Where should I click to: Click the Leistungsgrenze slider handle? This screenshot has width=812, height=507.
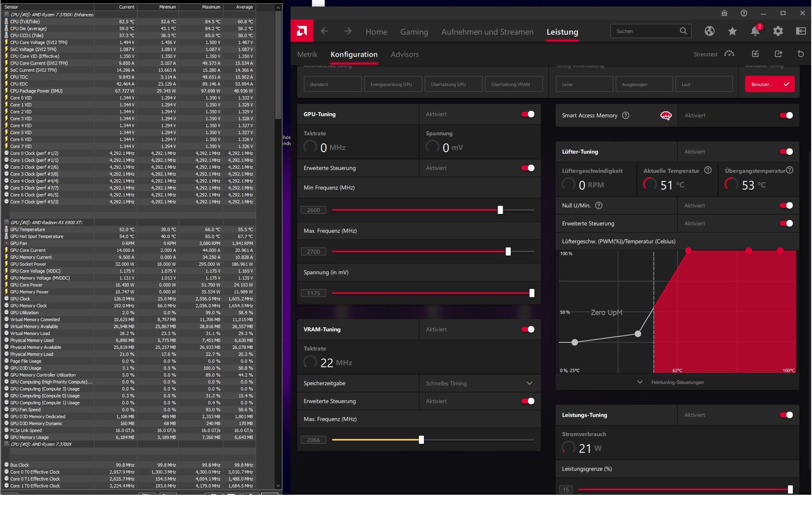pos(790,489)
